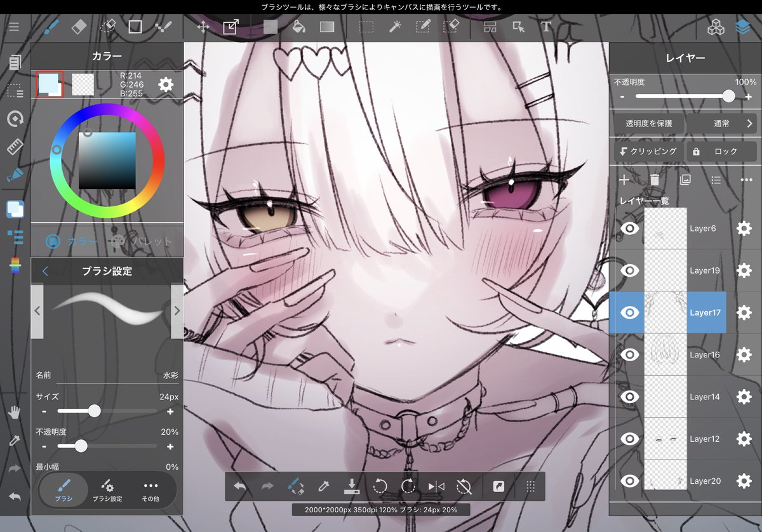This screenshot has height=532, width=762.
Task: Click the eyedropper in bottom bar
Action: click(323, 486)
